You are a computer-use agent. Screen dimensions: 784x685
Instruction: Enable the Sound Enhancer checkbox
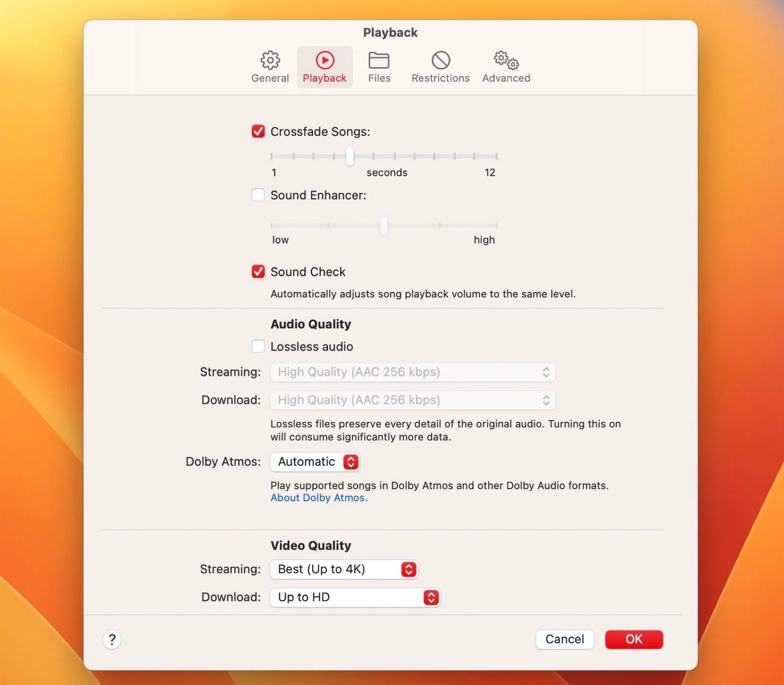click(x=258, y=195)
